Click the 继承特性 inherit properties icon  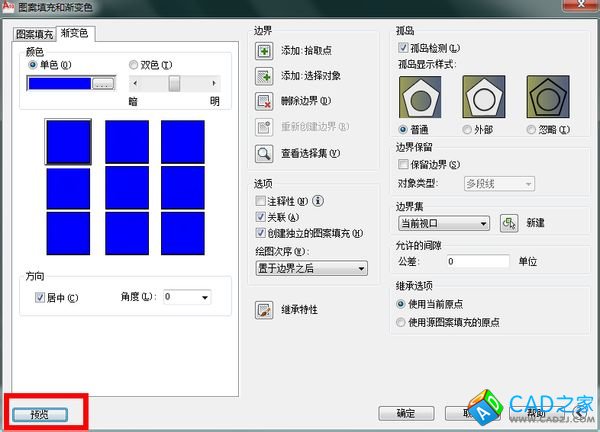coord(264,310)
